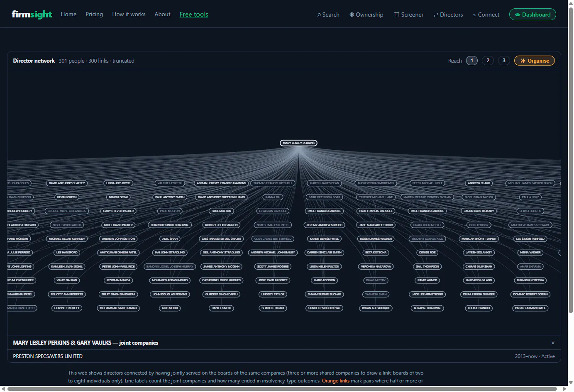Select MICHAEL ALLAN KENNEDY node
Screen dimensions: 574x392
pos(67,239)
